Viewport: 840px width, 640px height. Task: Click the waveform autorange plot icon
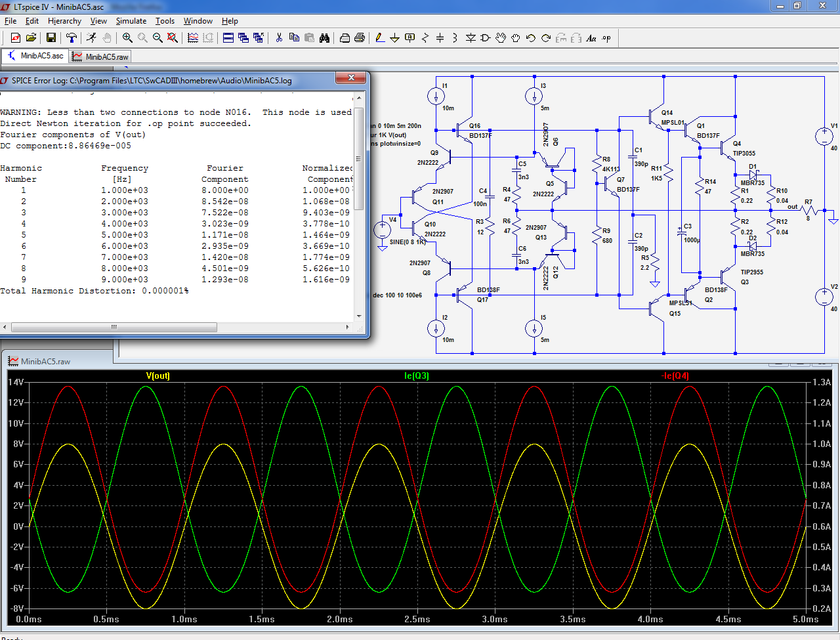click(193, 38)
